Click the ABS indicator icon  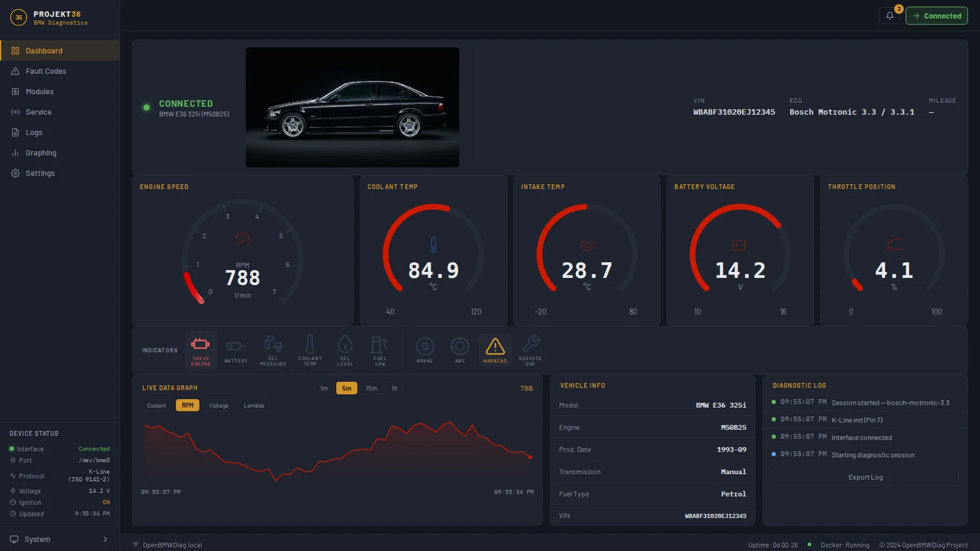tap(460, 347)
